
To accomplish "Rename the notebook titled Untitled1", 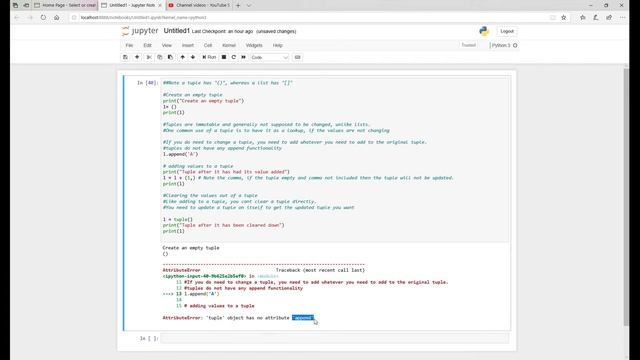I will click(177, 31).
